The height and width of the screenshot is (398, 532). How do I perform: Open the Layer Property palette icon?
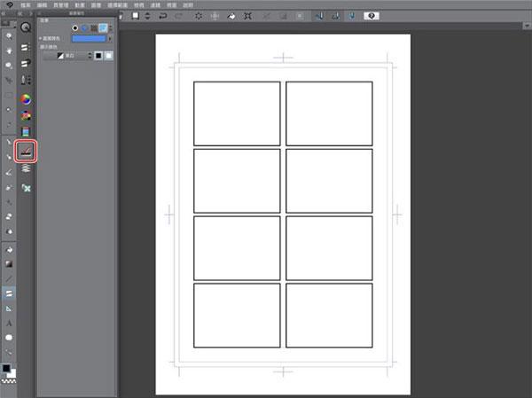[26, 152]
